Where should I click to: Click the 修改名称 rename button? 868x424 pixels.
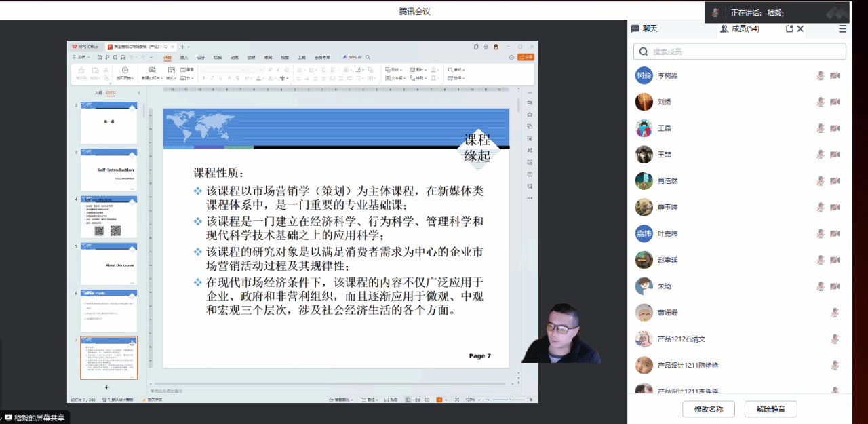pyautogui.click(x=709, y=409)
